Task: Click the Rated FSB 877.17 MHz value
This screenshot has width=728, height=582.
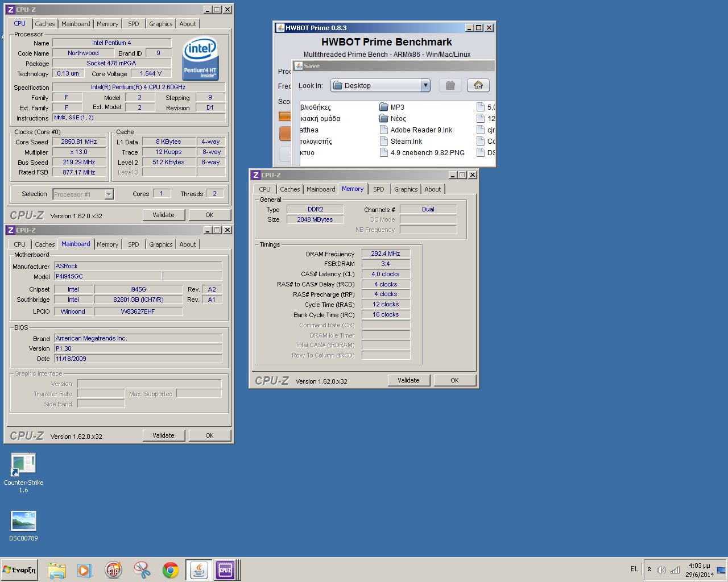Action: [x=79, y=172]
